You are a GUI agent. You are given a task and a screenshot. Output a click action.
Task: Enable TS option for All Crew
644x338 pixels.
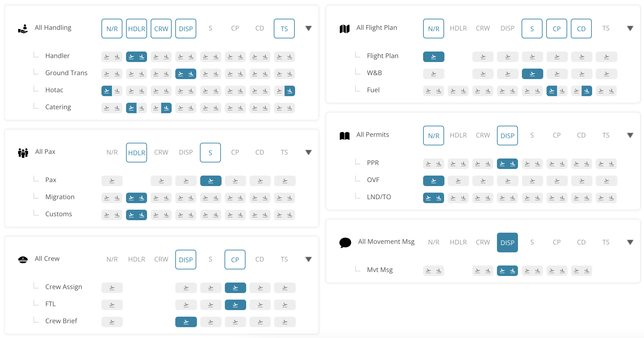284,260
